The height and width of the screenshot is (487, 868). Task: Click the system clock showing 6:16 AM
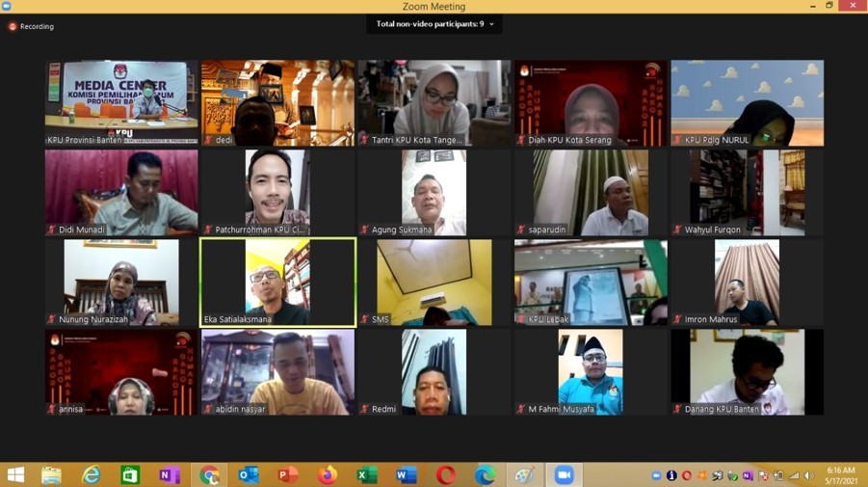click(x=840, y=474)
